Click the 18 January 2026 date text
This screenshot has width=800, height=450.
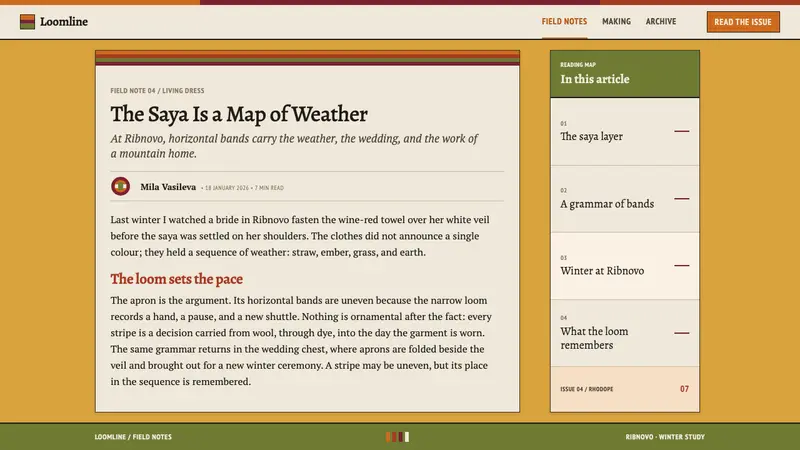pos(227,188)
